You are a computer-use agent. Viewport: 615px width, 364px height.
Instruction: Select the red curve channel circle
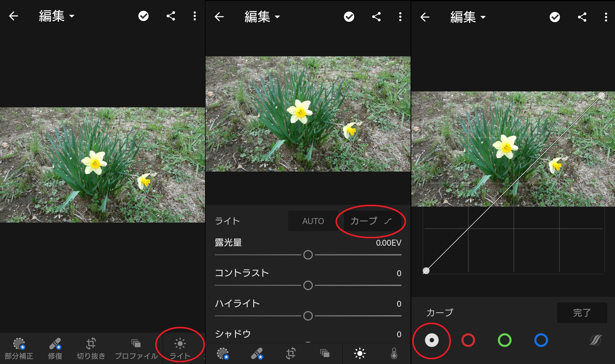[468, 340]
